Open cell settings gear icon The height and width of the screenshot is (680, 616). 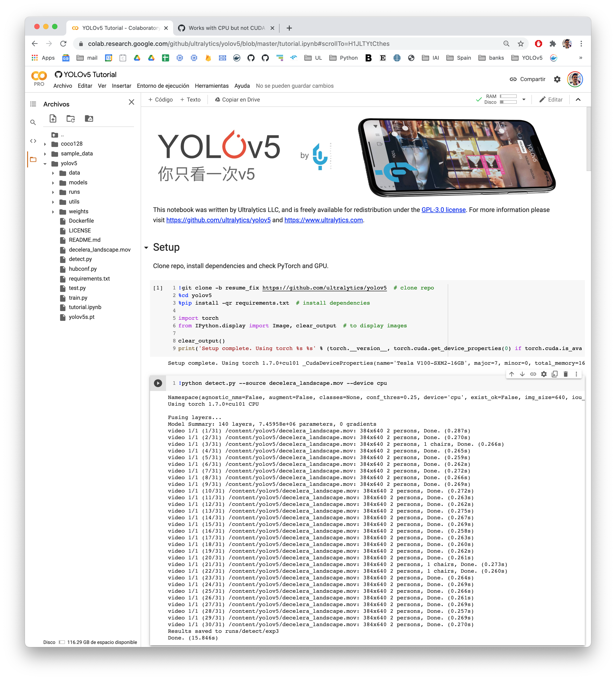(544, 374)
